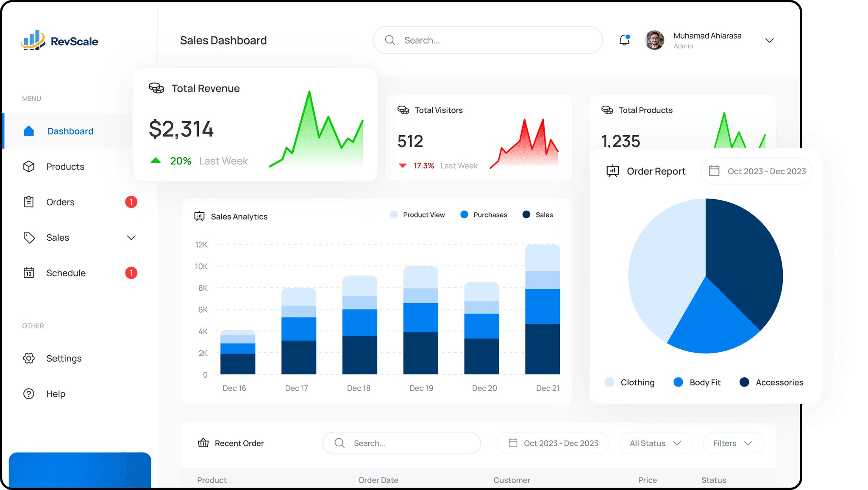868x490 pixels.
Task: Select Orders in the sidebar menu
Action: (61, 202)
